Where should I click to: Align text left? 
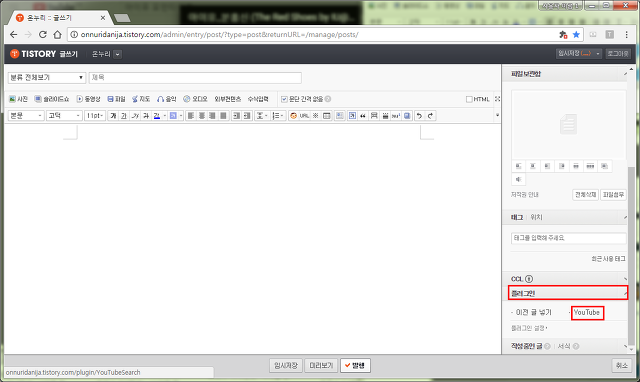191,116
